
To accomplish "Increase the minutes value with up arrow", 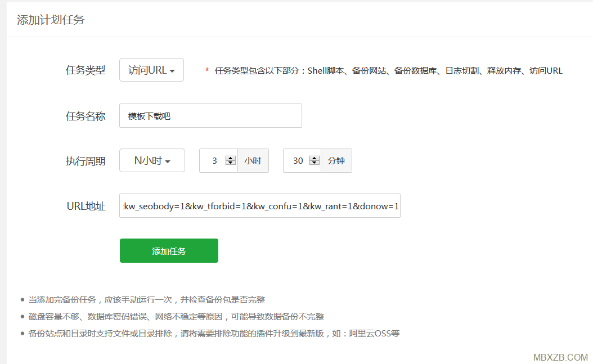I will [315, 158].
